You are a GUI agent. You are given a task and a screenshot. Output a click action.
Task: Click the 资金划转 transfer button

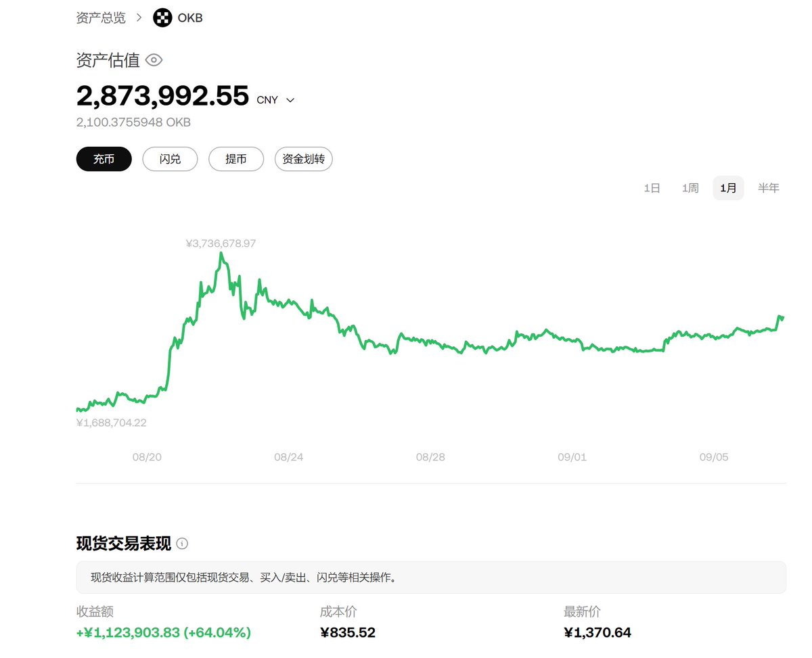[x=303, y=159]
